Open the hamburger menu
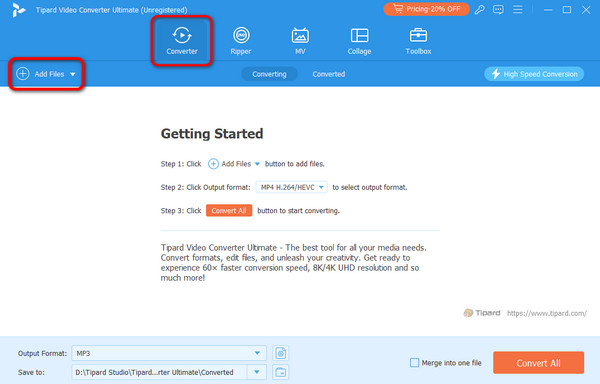This screenshot has height=384, width=600. coord(518,10)
